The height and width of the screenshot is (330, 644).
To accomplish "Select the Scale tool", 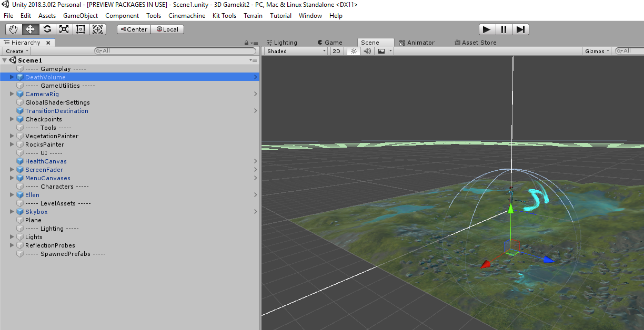I will coord(64,29).
